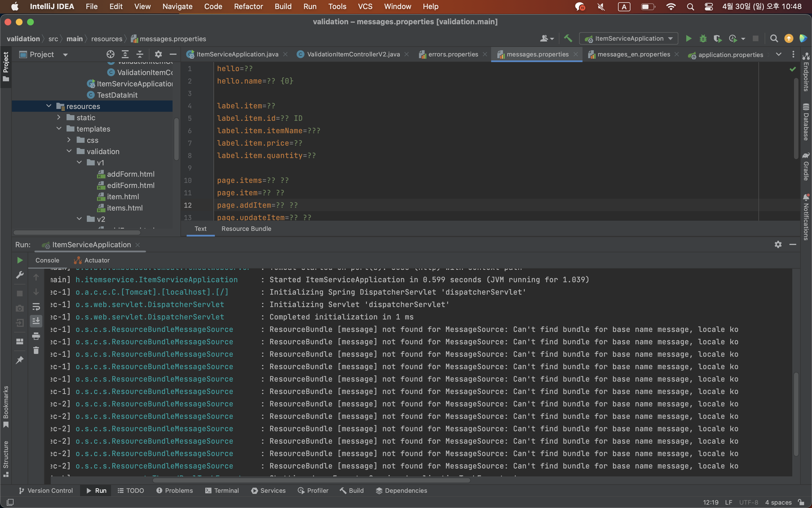Collapse the resources folder
Screen dimensions: 812x508
point(49,106)
